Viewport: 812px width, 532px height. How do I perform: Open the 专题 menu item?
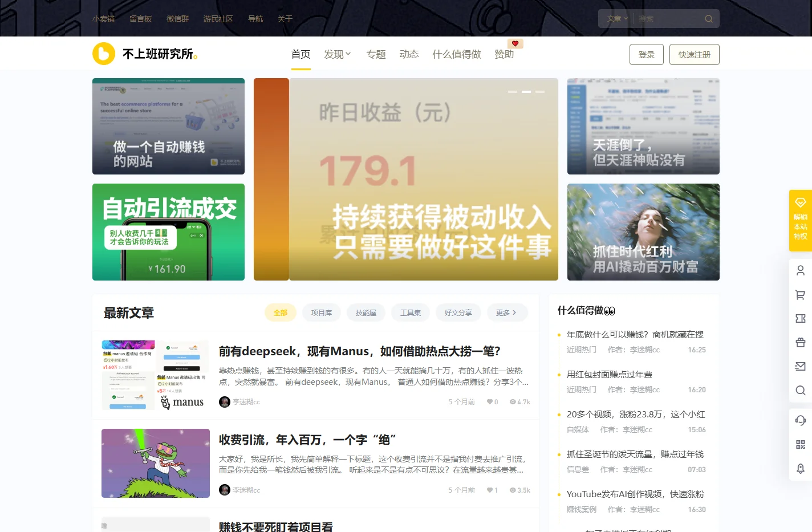click(x=376, y=54)
